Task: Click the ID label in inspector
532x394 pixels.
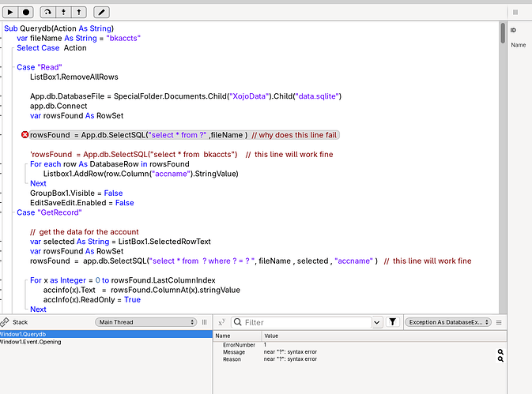Action: (513, 30)
